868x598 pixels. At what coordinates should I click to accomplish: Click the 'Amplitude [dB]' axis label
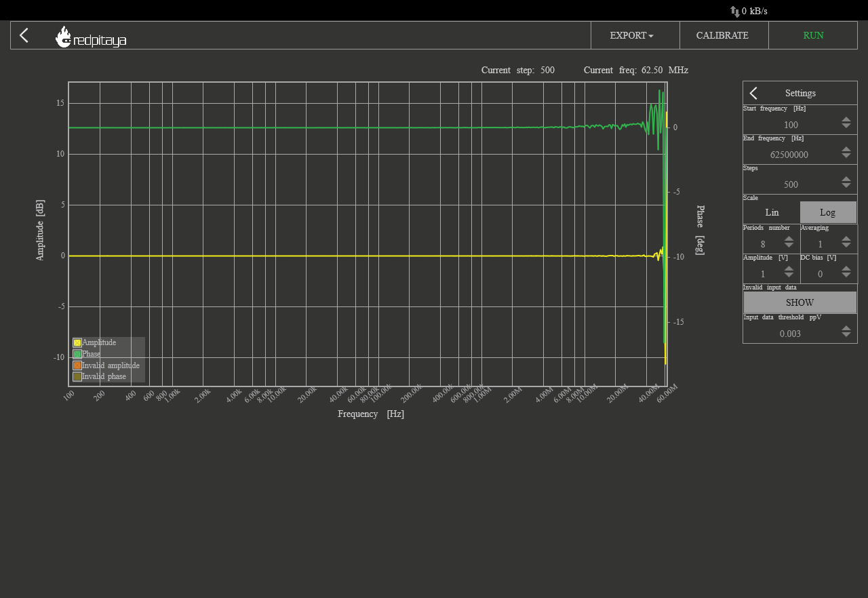[40, 230]
